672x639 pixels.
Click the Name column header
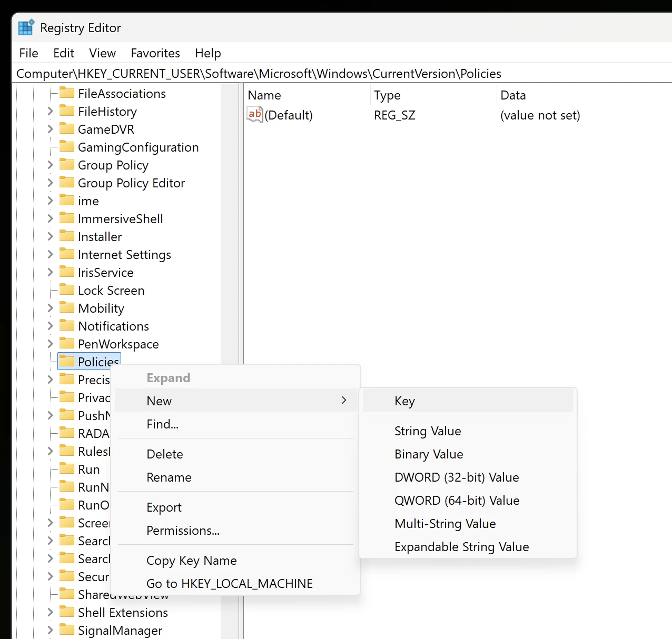click(x=264, y=95)
